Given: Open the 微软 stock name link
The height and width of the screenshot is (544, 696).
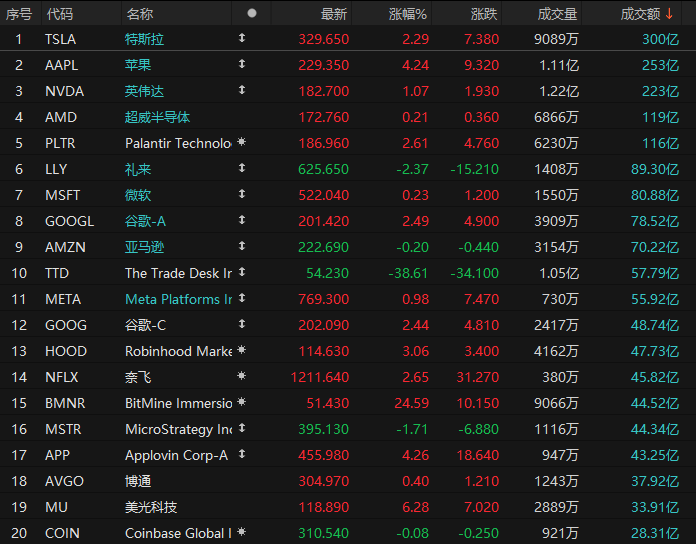Looking at the screenshot, I should pyautogui.click(x=138, y=195).
